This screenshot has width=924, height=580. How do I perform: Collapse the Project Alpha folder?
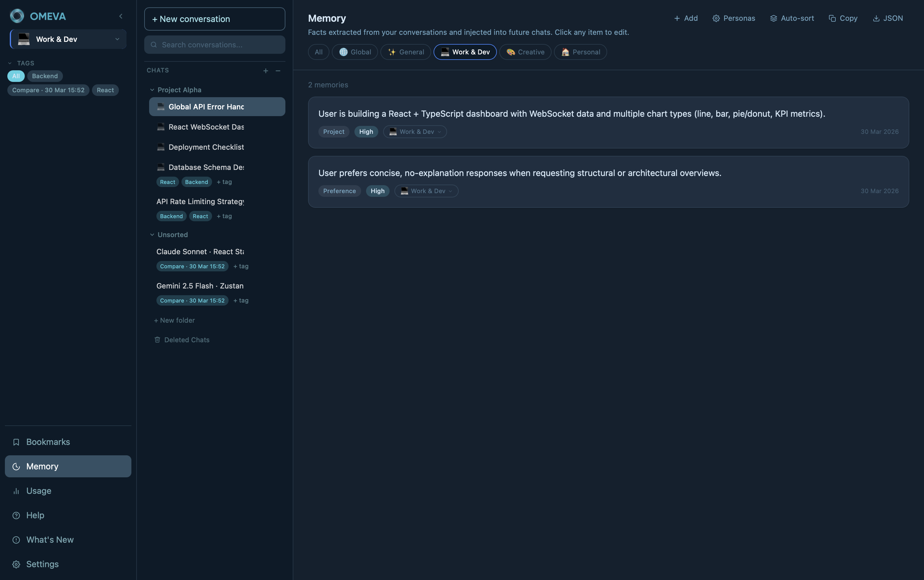click(152, 90)
